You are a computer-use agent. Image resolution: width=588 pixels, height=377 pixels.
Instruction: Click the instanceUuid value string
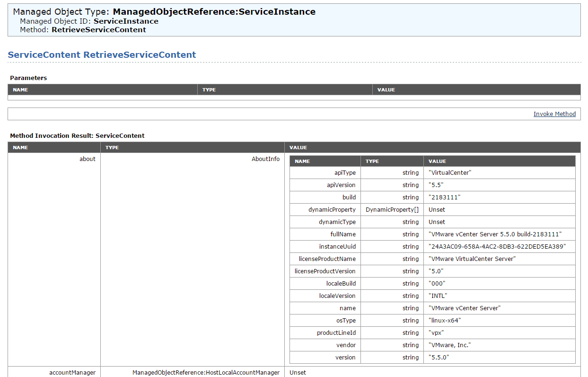click(497, 247)
